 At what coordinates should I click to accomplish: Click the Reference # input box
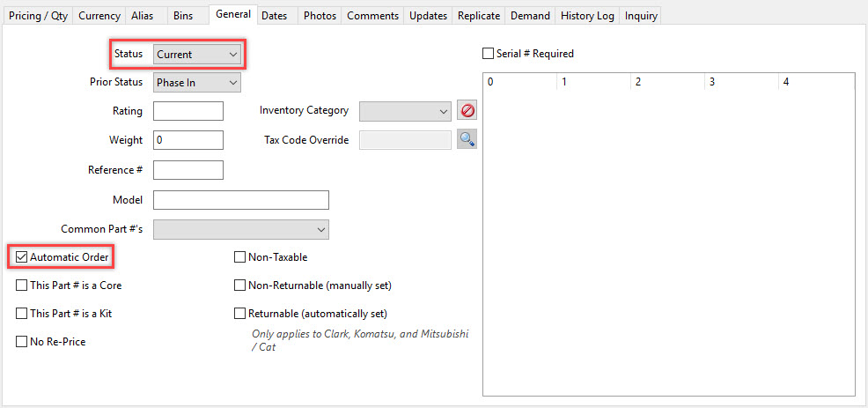point(188,170)
